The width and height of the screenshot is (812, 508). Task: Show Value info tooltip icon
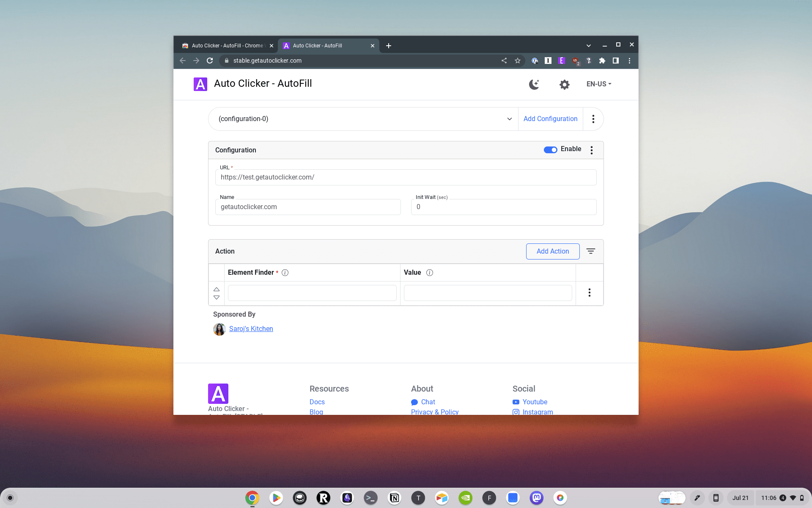tap(430, 273)
